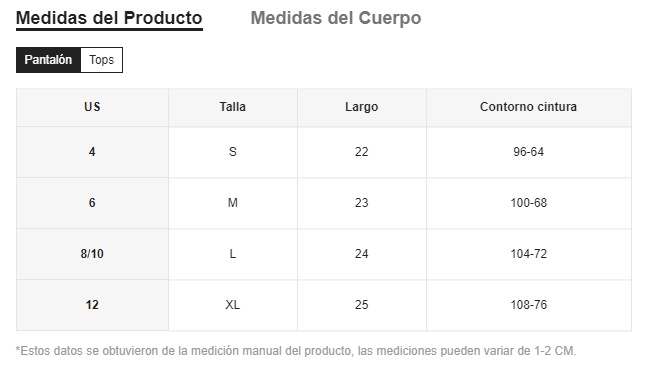The width and height of the screenshot is (646, 371).
Task: Click the Largo column header
Action: [362, 107]
